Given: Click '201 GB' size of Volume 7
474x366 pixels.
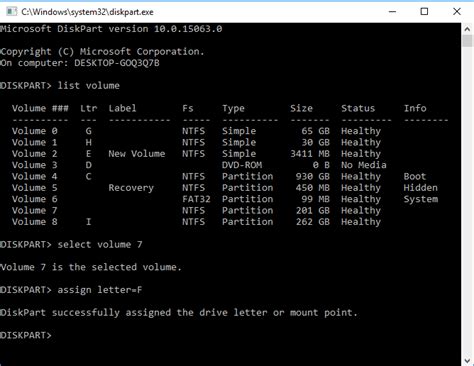Looking at the screenshot, I should pyautogui.click(x=312, y=210).
